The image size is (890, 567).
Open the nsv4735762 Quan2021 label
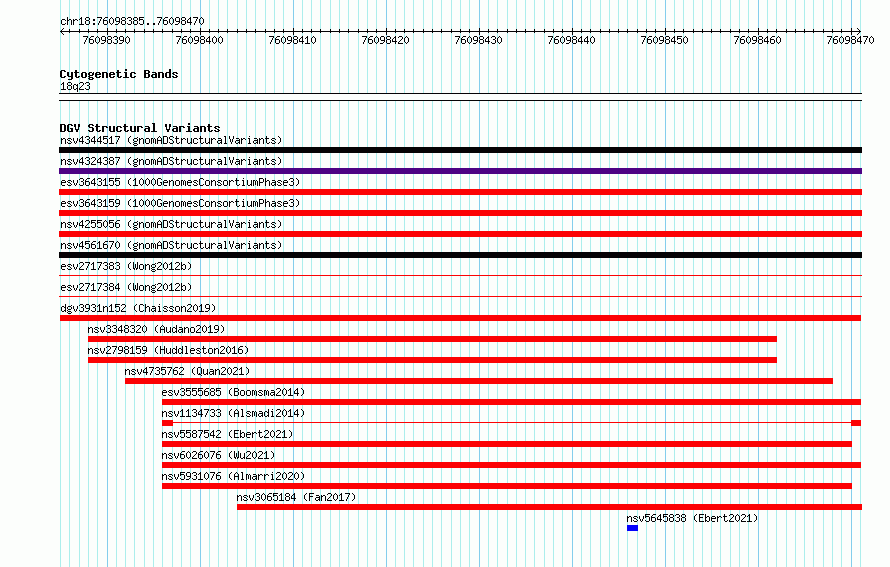tap(187, 371)
